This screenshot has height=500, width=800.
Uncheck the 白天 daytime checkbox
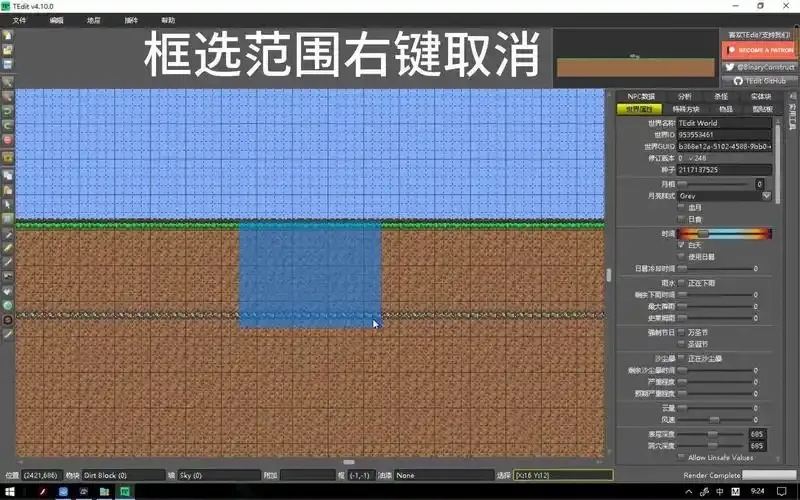pyautogui.click(x=681, y=245)
